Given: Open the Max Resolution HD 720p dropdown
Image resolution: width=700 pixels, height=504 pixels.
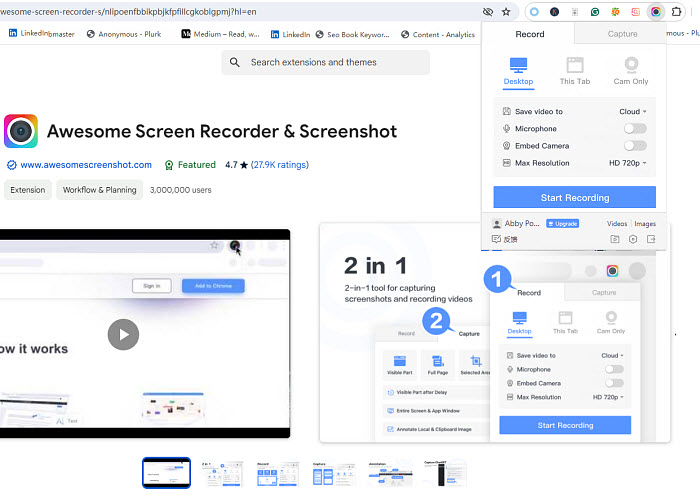Looking at the screenshot, I should [x=628, y=163].
